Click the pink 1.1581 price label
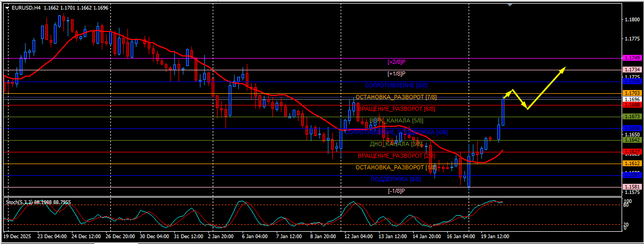This screenshot has height=244, width=644. point(632,187)
